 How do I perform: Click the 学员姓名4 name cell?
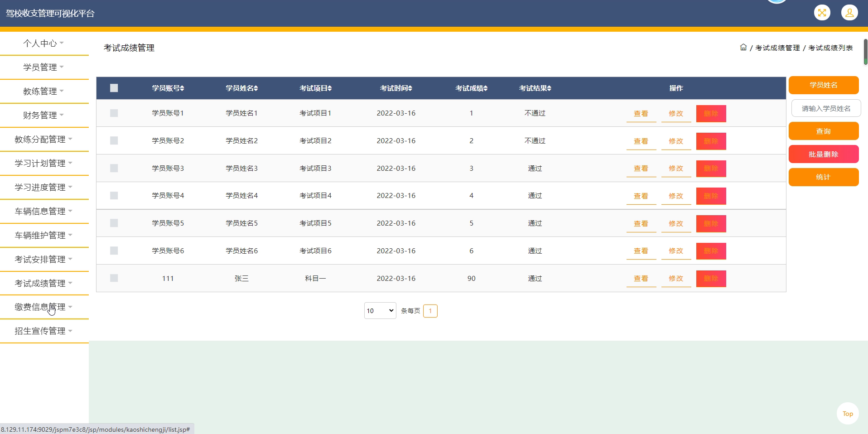click(x=242, y=196)
